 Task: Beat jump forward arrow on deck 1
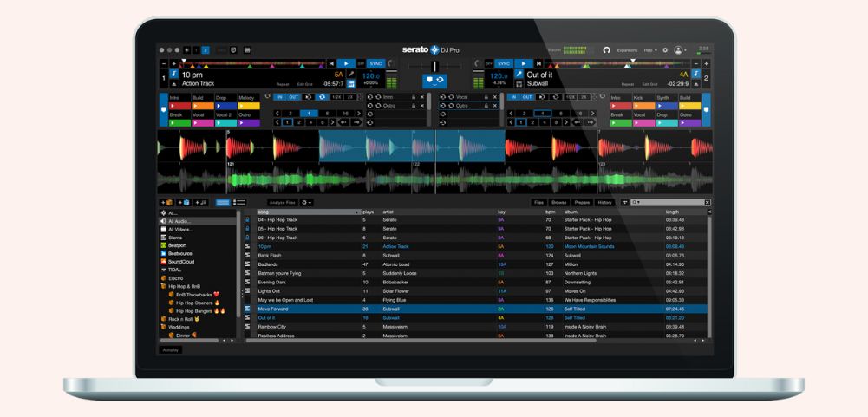click(x=356, y=122)
